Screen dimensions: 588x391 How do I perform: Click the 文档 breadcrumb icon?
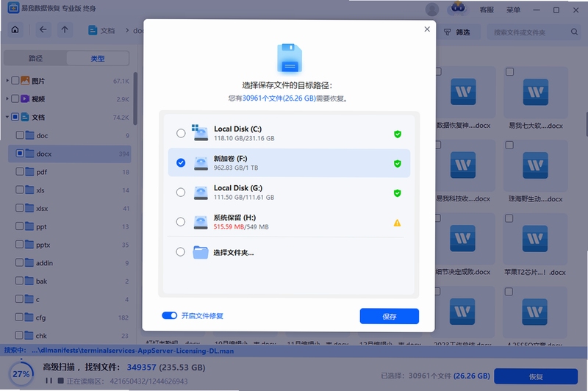pyautogui.click(x=93, y=30)
